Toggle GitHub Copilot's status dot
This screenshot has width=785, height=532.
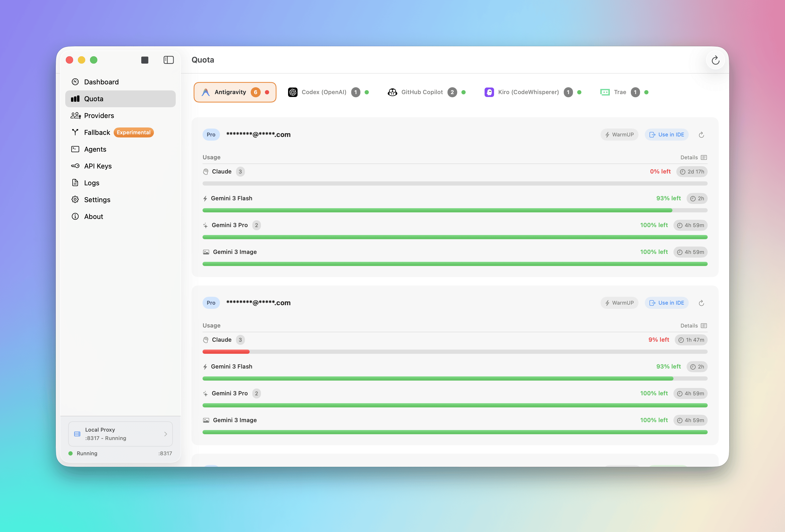[x=464, y=92]
